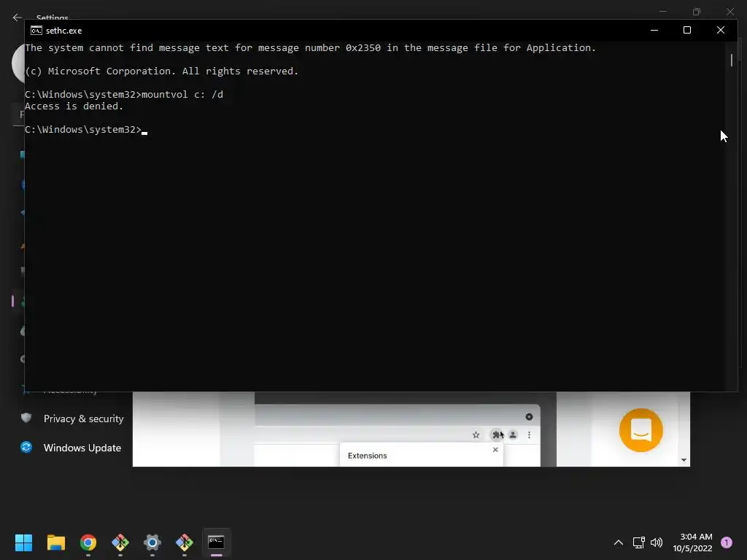Click the round dropdown icon in the image
The image size is (747, 560).
pyautogui.click(x=529, y=416)
